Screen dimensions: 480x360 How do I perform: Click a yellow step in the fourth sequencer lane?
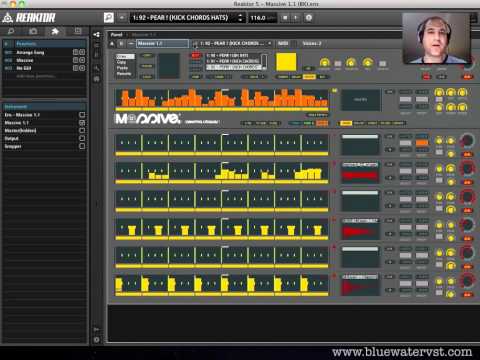[132, 230]
